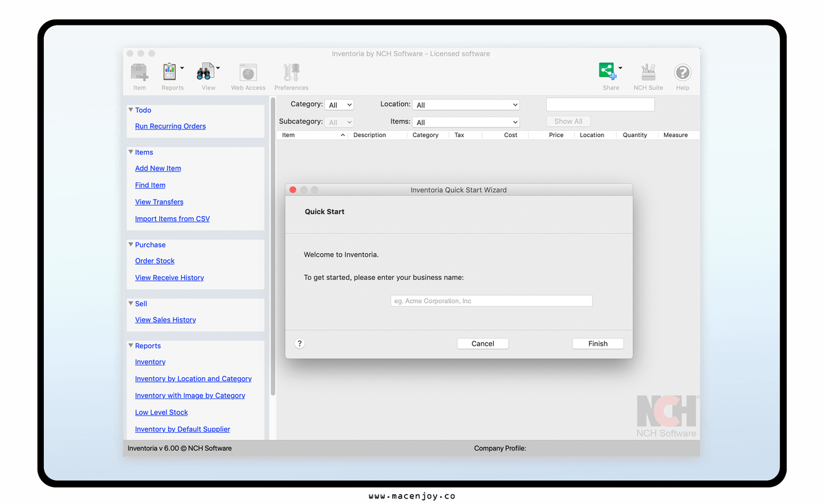Sort by the Description column header
This screenshot has width=823, height=504.
tap(377, 135)
